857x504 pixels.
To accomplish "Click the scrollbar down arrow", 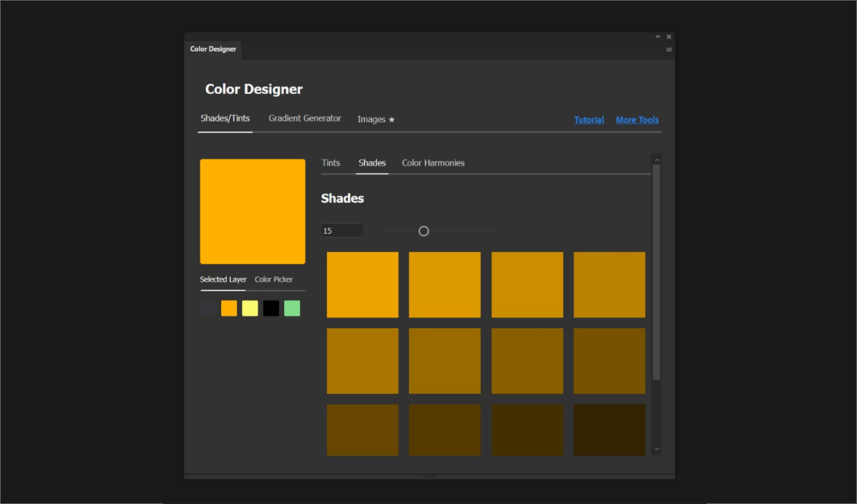I will click(657, 449).
